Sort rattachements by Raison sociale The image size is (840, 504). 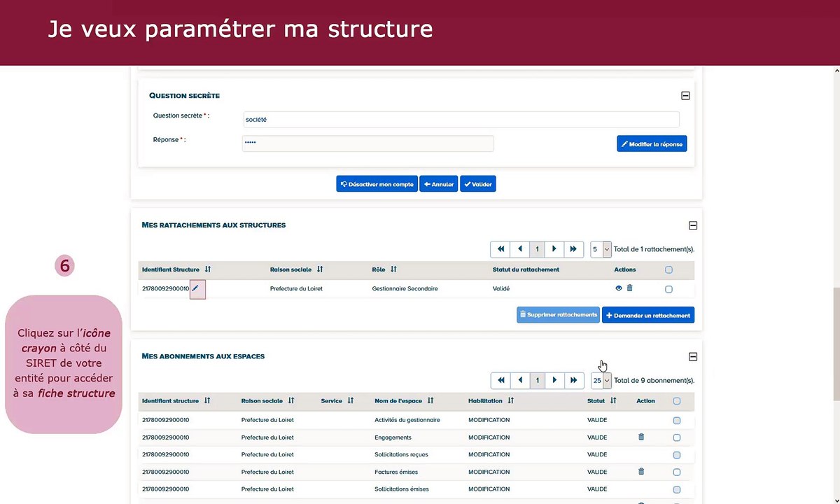pos(320,269)
